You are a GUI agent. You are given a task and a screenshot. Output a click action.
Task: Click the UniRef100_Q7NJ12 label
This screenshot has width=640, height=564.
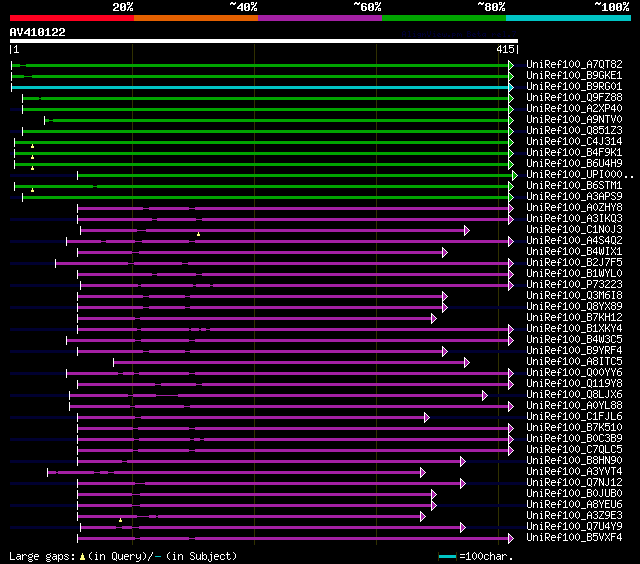coord(574,483)
